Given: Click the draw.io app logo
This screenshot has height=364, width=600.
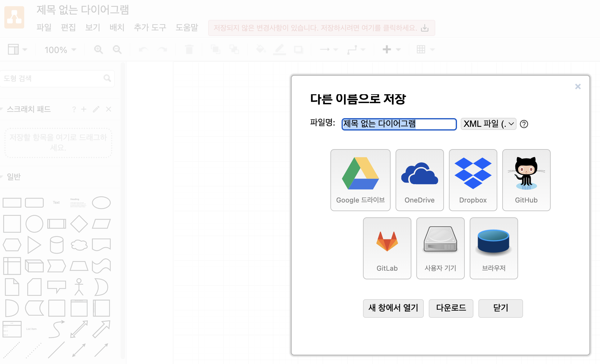Looking at the screenshot, I should (x=14, y=17).
